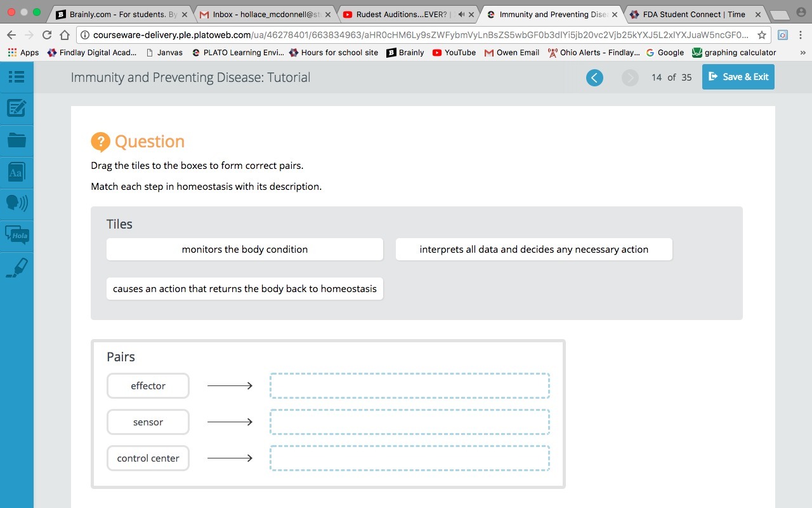The width and height of the screenshot is (812, 508).
Task: Close the Rudest Auditions tab
Action: point(471,14)
